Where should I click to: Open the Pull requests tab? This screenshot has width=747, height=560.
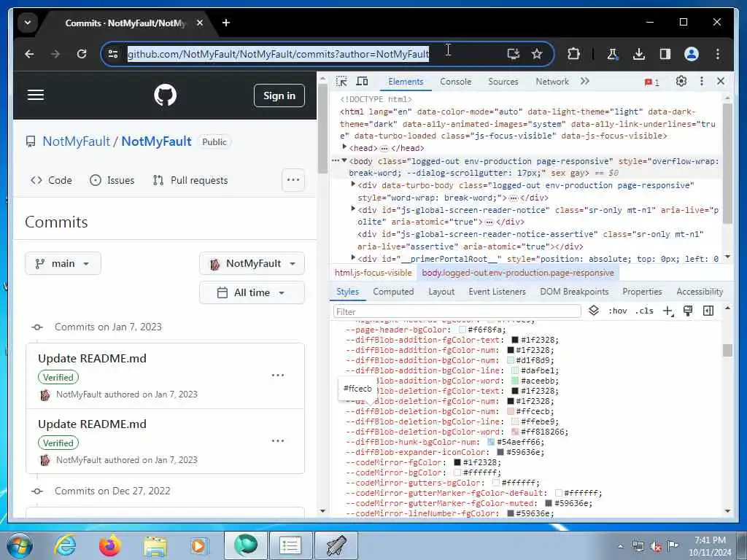point(190,180)
